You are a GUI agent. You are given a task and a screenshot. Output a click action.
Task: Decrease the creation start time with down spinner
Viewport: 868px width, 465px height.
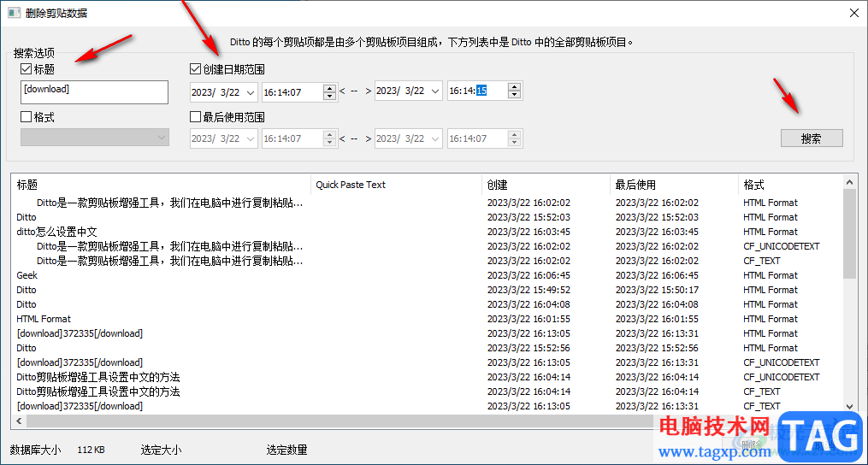[330, 97]
